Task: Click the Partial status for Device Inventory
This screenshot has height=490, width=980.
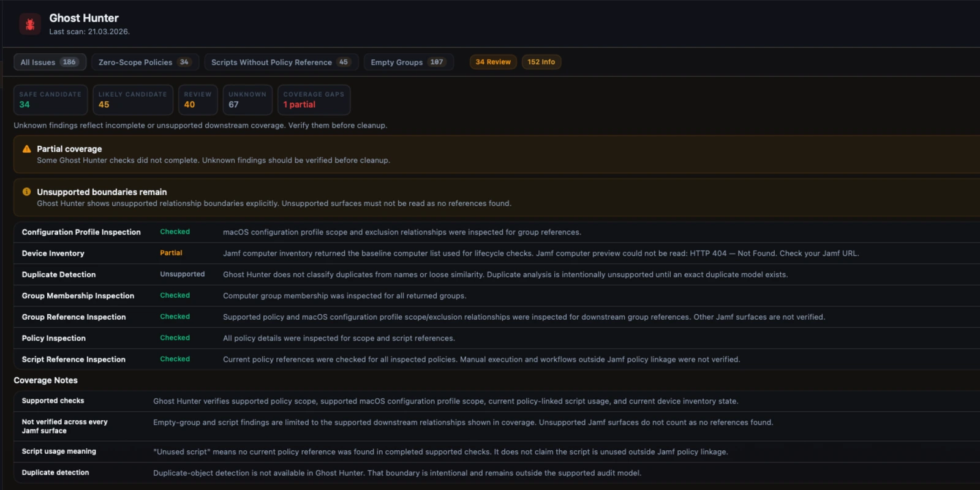Action: 171,253
